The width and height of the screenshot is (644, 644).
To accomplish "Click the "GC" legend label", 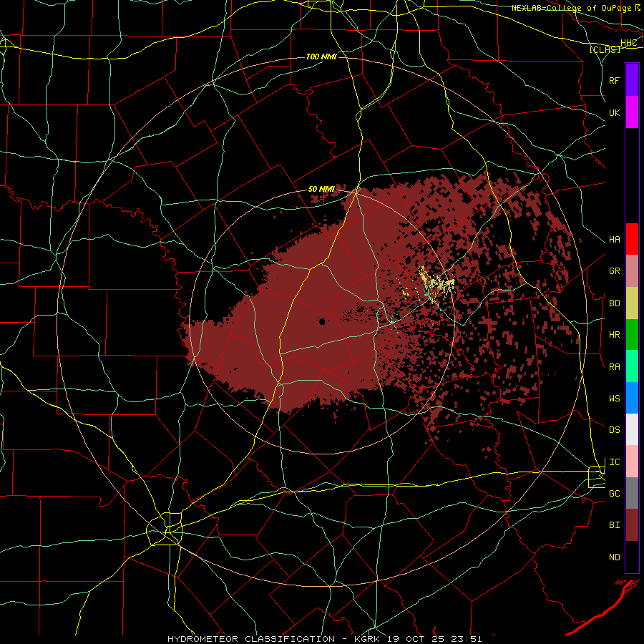I will [x=614, y=494].
